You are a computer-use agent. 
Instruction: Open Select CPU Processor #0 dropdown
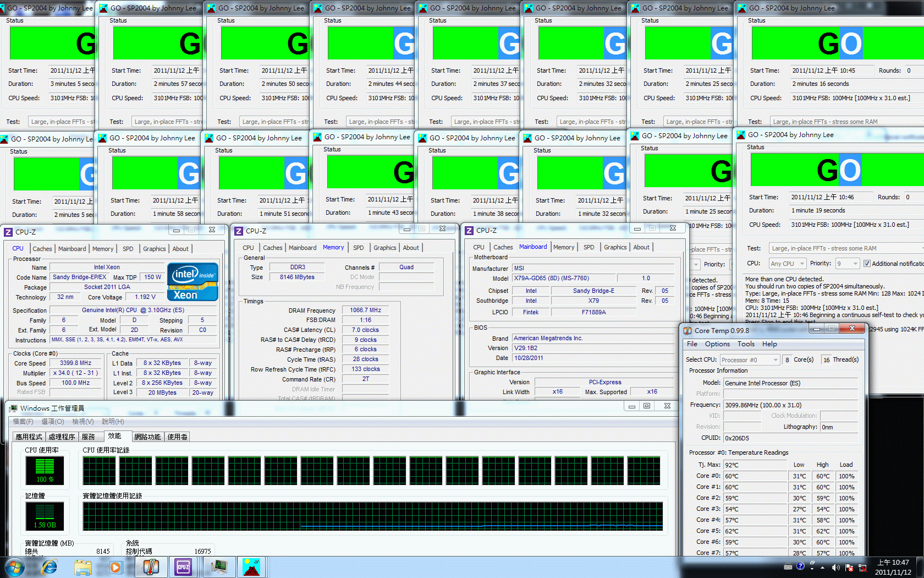[750, 360]
